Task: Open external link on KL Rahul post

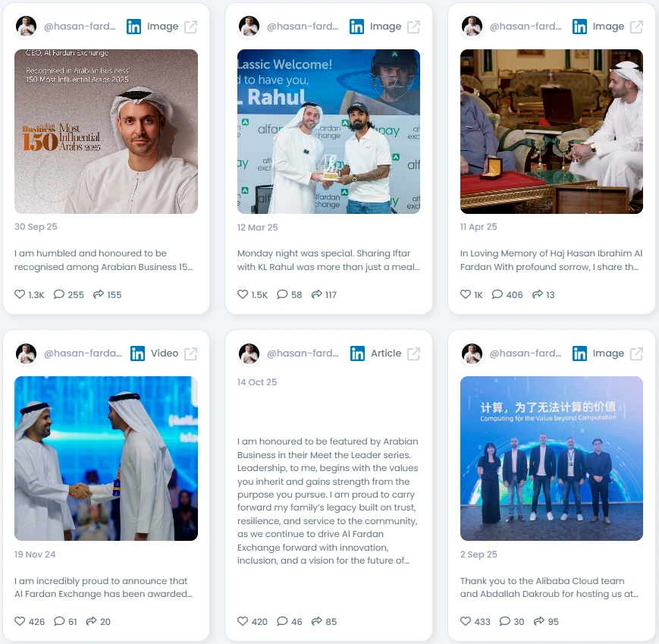Action: click(413, 27)
